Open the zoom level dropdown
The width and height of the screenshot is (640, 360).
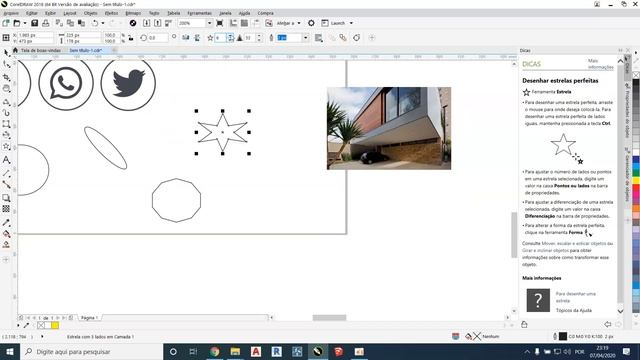click(x=209, y=23)
